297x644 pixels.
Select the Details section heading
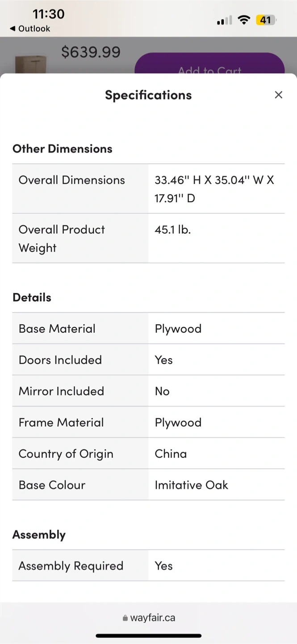(x=32, y=297)
